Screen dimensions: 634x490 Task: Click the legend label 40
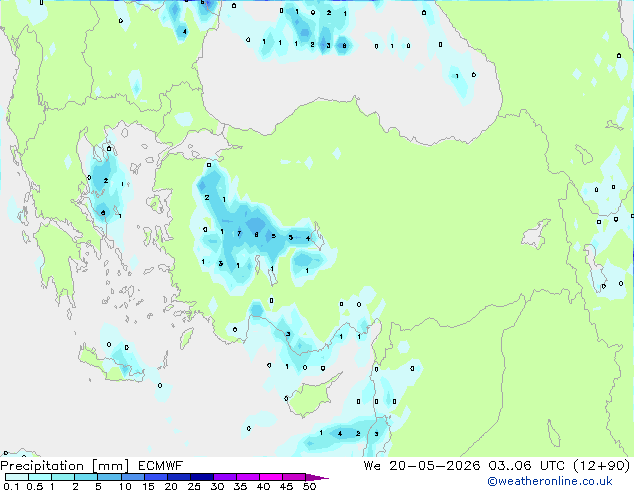point(263,486)
